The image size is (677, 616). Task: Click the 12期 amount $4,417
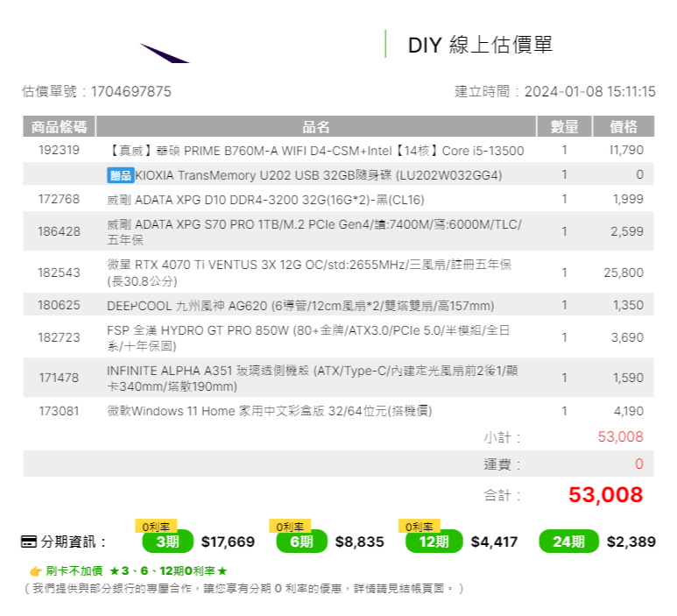click(494, 542)
